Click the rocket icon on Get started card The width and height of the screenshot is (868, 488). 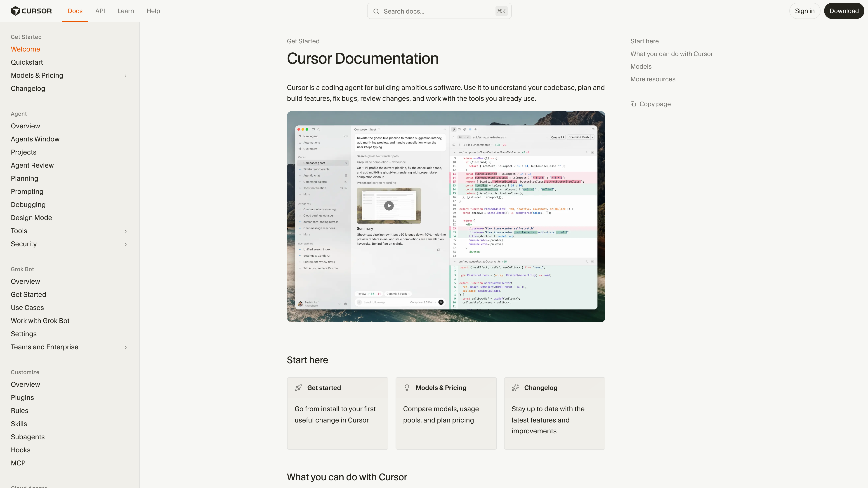pos(298,388)
